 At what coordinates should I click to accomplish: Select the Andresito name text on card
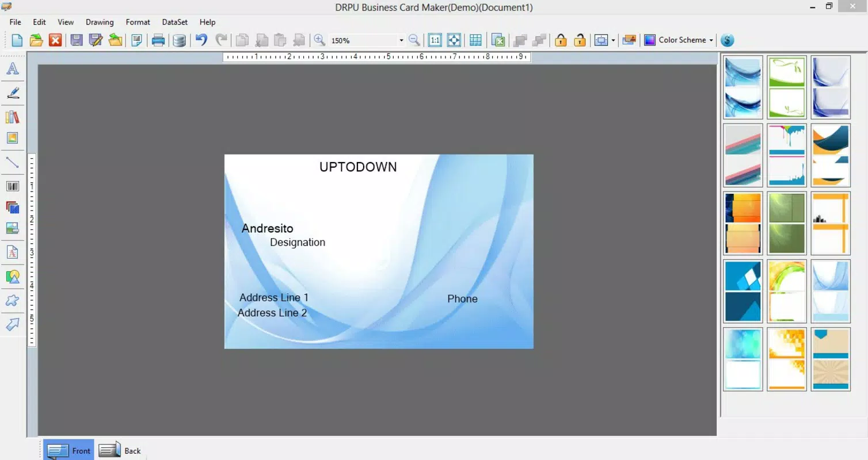pos(267,228)
